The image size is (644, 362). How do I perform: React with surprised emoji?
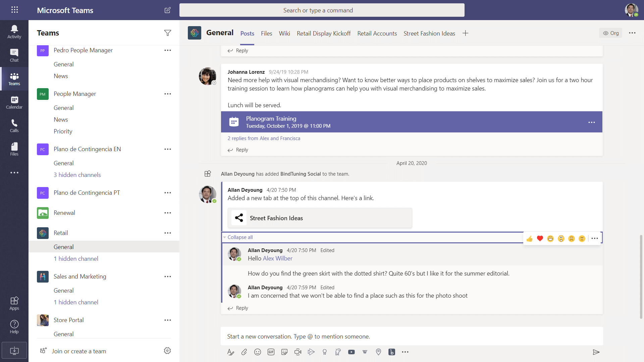tap(561, 239)
